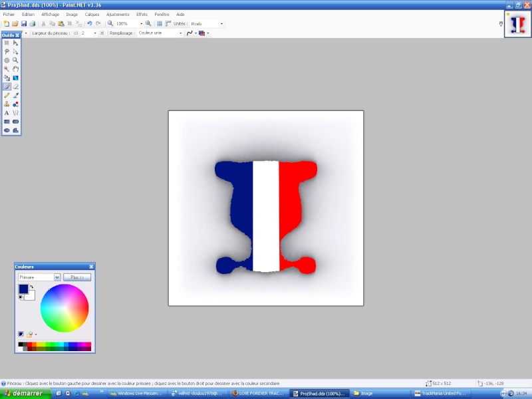Viewport: 532px width, 399px height.
Task: Open the zoom level 100% dropdown
Action: [142, 24]
